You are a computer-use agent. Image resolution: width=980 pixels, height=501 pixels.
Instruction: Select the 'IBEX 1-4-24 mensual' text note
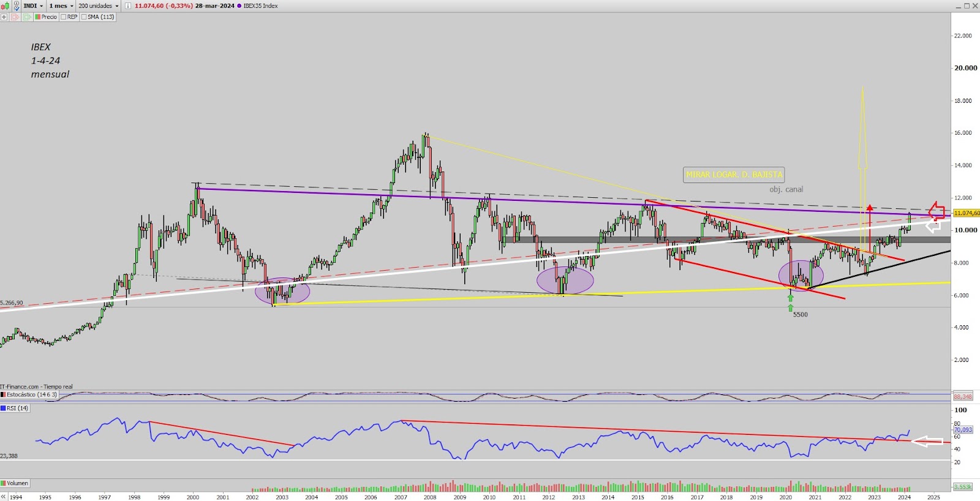[x=50, y=61]
